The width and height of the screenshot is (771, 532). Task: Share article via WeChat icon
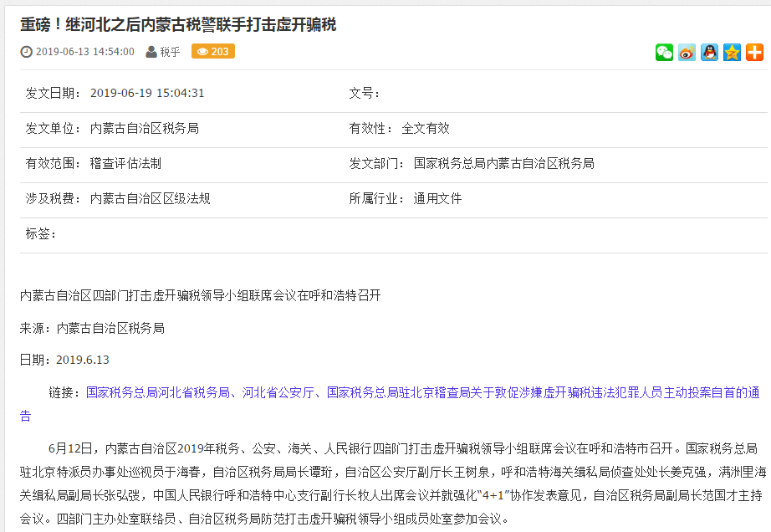tap(664, 52)
